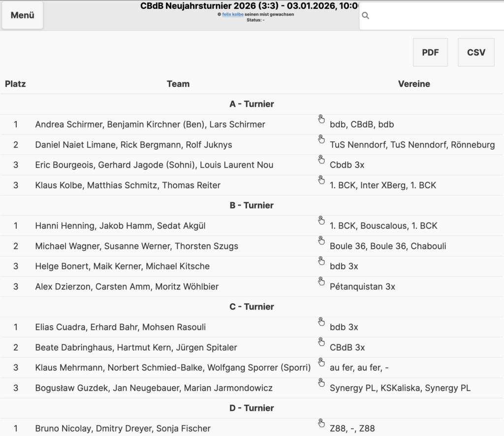
Task: Click hand icon for Elias Cuadra's team
Action: 321,322
